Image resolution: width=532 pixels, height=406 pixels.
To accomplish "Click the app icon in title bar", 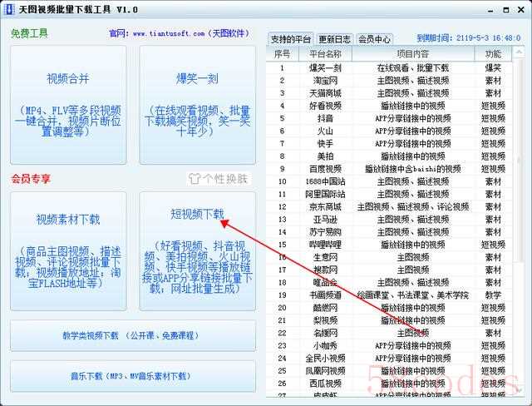I will (9, 9).
